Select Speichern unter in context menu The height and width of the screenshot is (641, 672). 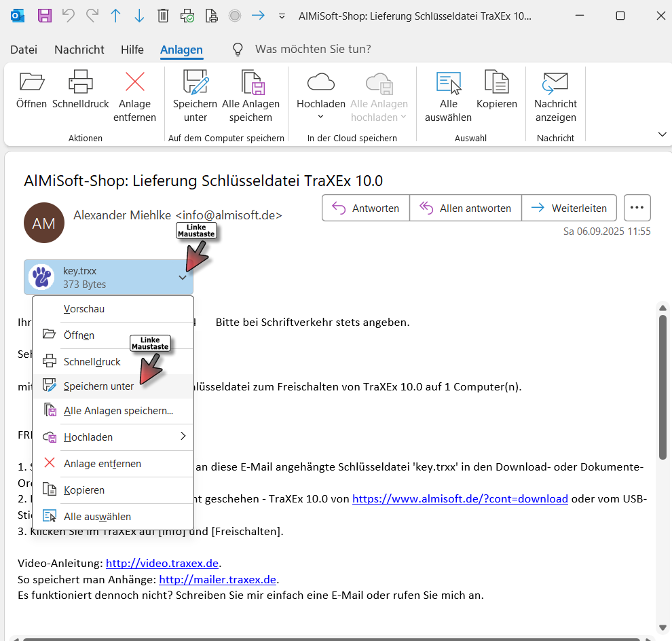[98, 386]
